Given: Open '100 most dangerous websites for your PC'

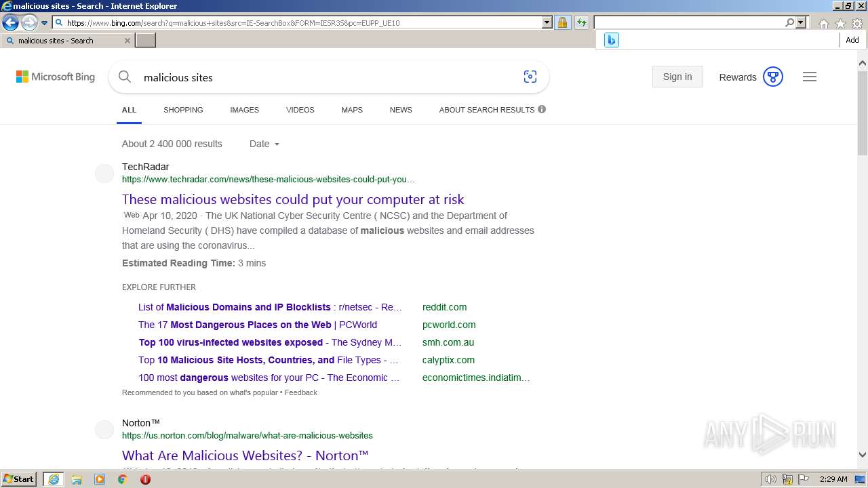Looking at the screenshot, I should tap(269, 378).
